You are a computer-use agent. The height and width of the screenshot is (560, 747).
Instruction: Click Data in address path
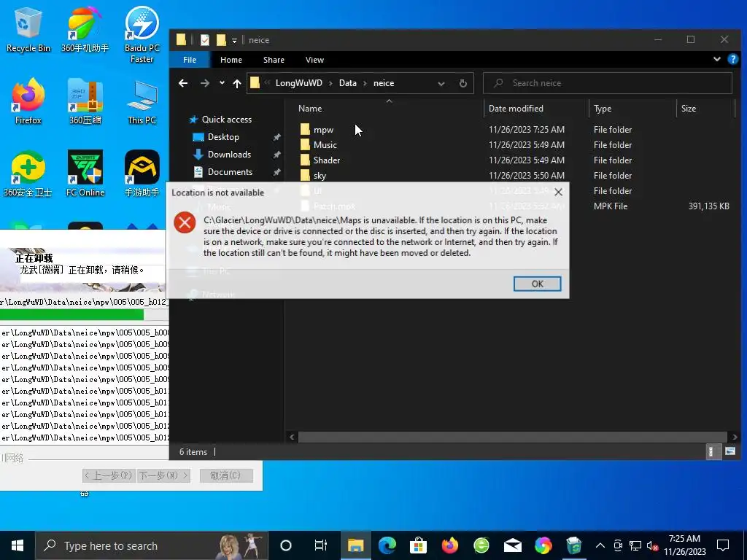348,83
